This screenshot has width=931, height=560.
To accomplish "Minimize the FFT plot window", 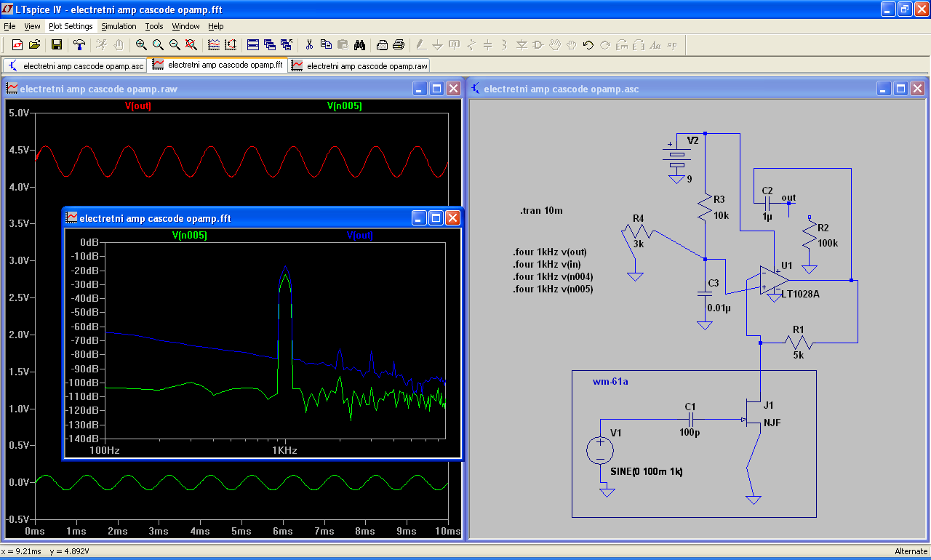I will pos(420,217).
